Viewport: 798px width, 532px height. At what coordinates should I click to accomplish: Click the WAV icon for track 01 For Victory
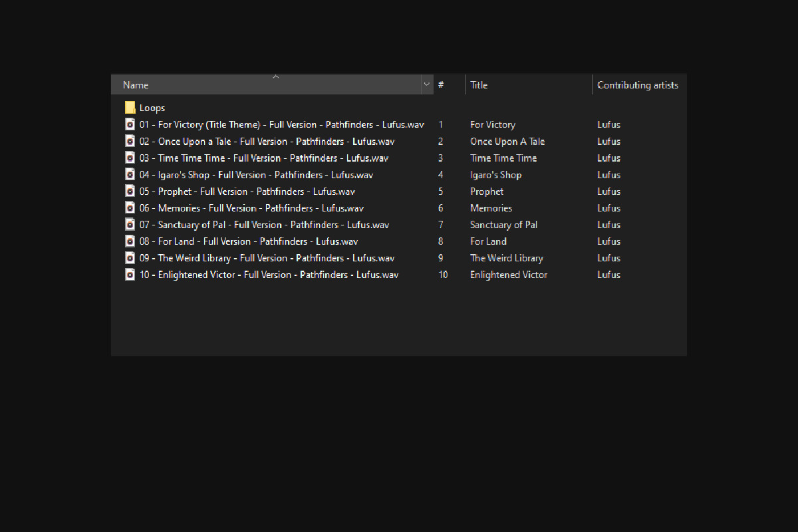tap(130, 124)
